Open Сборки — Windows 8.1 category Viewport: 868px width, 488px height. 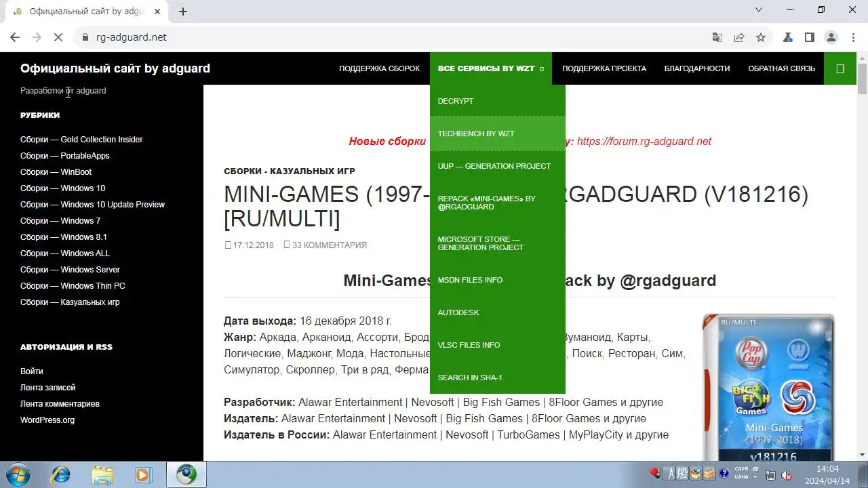coord(64,237)
